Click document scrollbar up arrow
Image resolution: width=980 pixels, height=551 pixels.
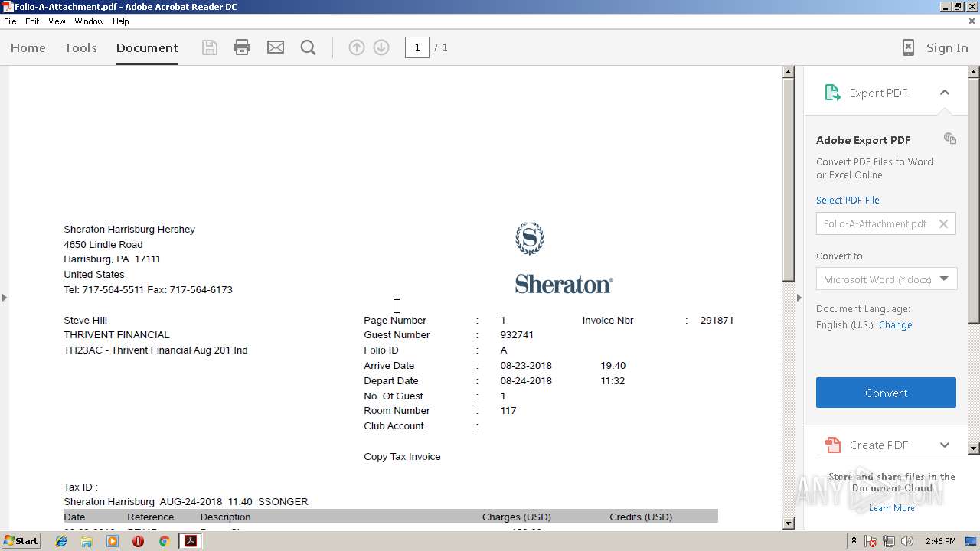789,73
